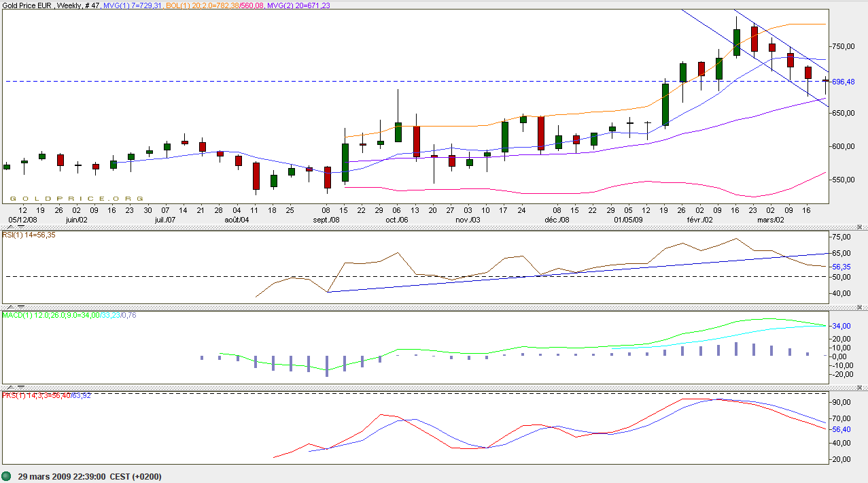The image size is (868, 483).
Task: Click the oct./06 month label
Action: (397, 220)
